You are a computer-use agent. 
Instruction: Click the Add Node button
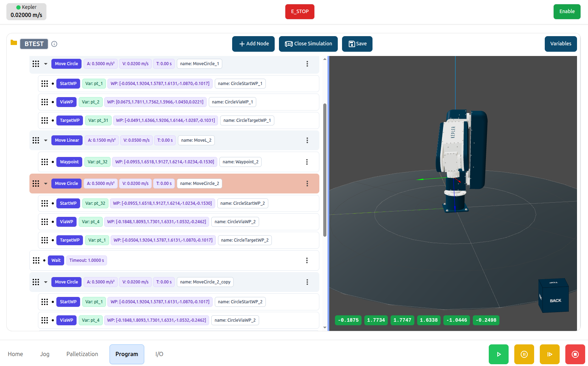[253, 44]
